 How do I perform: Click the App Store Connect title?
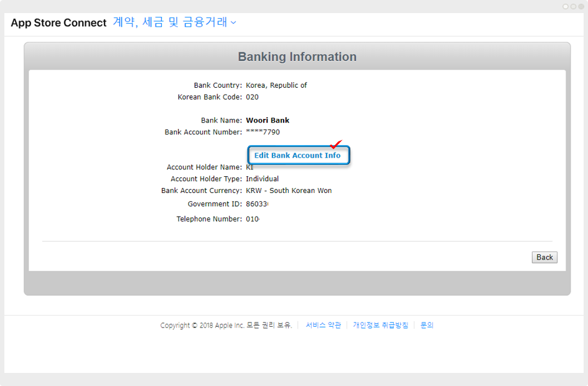click(58, 23)
